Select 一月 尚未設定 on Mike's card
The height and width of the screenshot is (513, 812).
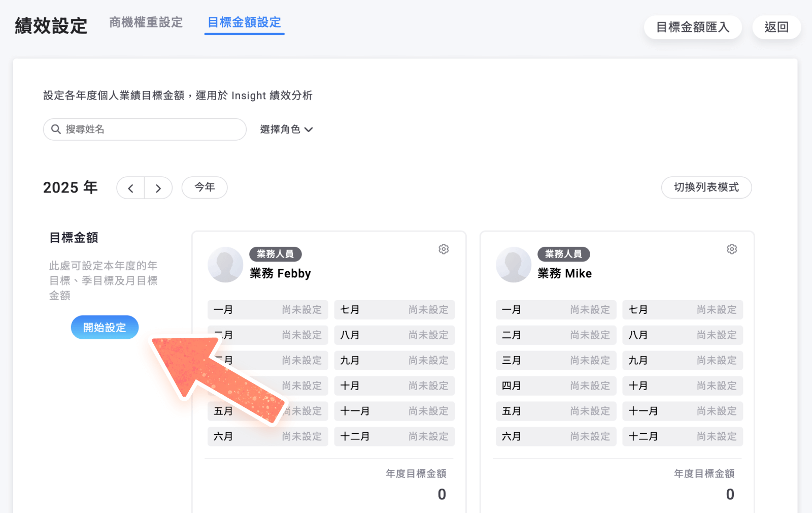[x=555, y=309]
